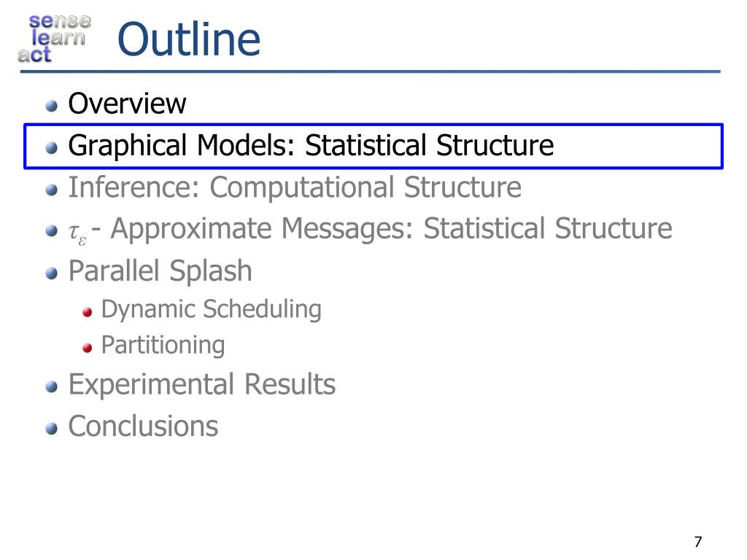The width and height of the screenshot is (747, 560).
Task: Click the sense learn act logo
Action: [x=54, y=38]
